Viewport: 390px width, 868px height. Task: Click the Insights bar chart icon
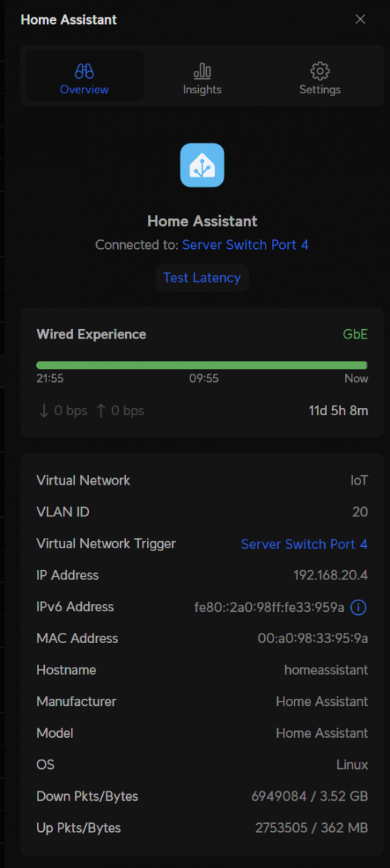click(x=203, y=71)
